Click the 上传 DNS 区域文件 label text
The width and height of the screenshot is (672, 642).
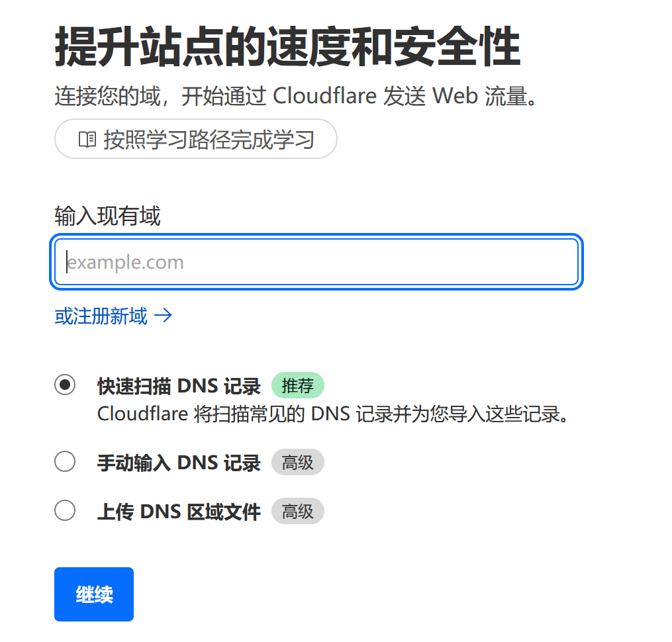pyautogui.click(x=179, y=512)
